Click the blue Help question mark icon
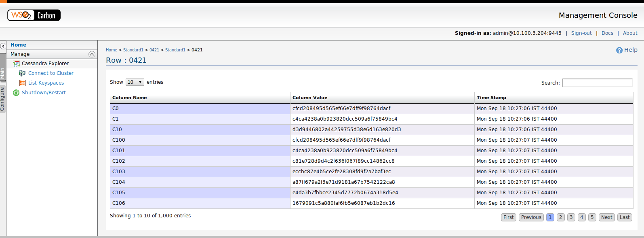644x238 pixels. [x=619, y=50]
